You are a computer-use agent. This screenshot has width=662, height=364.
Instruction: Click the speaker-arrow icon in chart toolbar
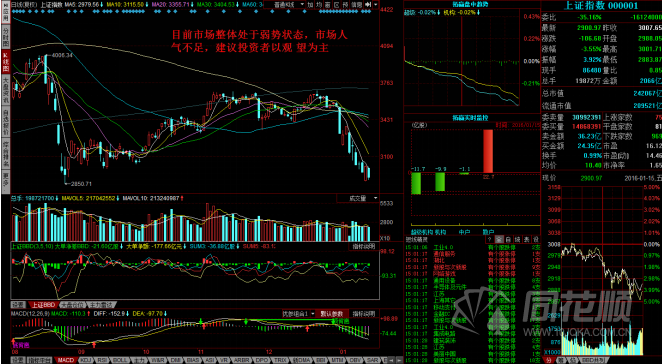tap(368, 4)
